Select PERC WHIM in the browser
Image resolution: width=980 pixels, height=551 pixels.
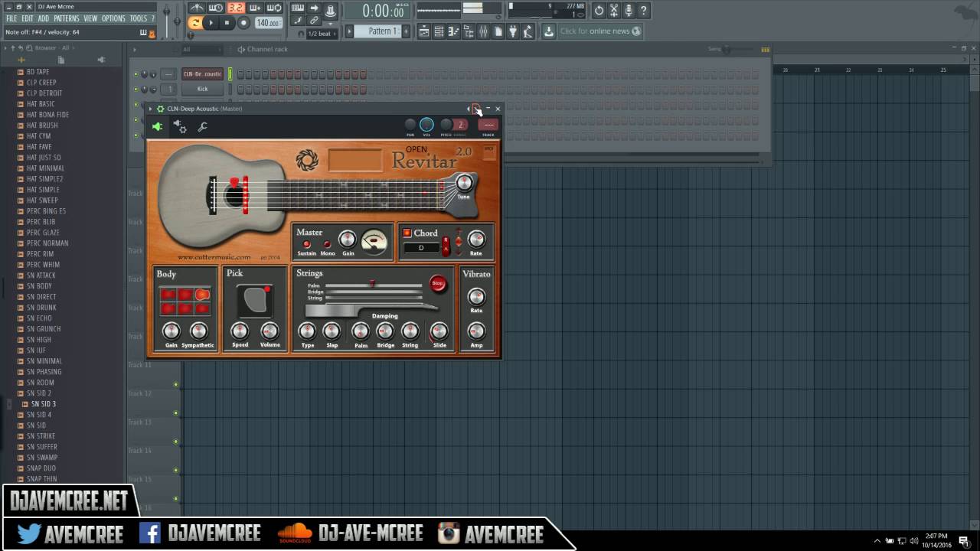[x=43, y=265]
